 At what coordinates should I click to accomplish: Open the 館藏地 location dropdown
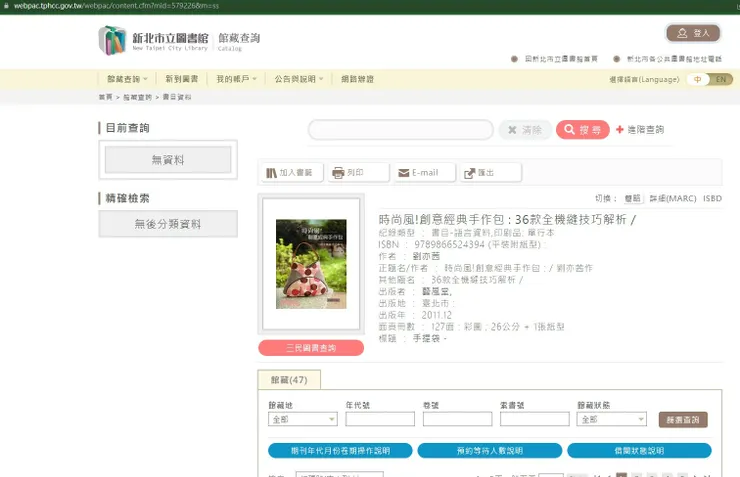click(x=303, y=419)
